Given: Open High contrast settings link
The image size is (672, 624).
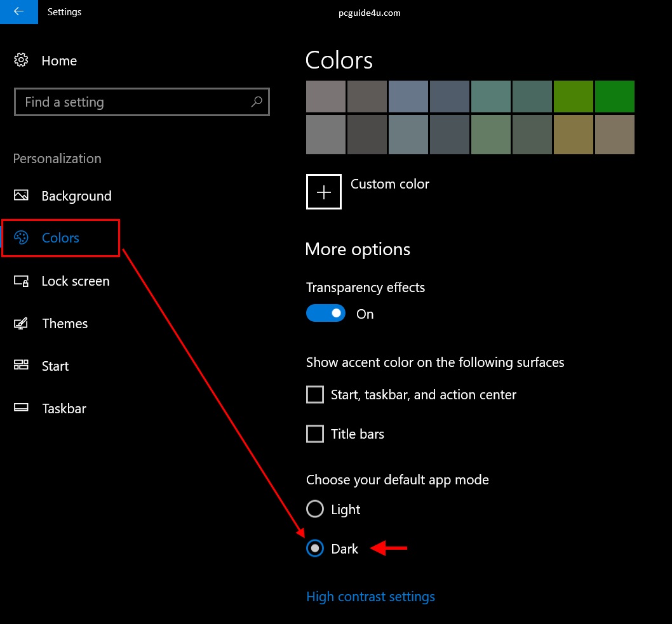Looking at the screenshot, I should click(x=370, y=597).
